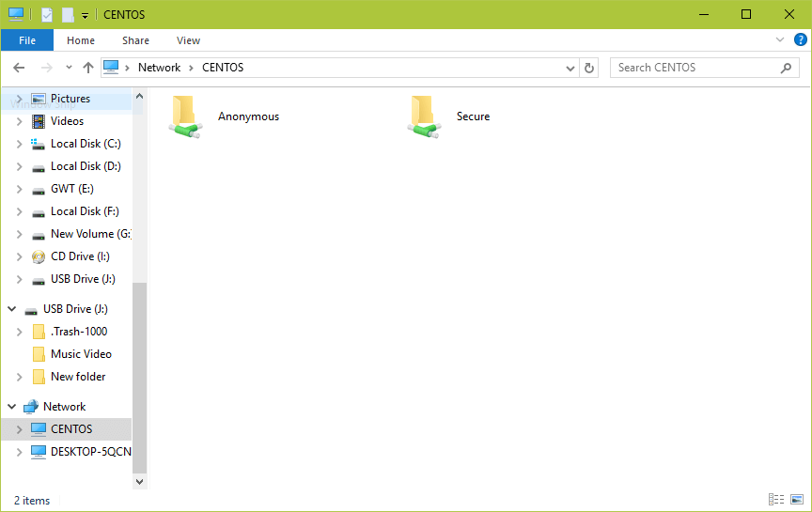
Task: Open the File menu tab
Action: [x=27, y=40]
